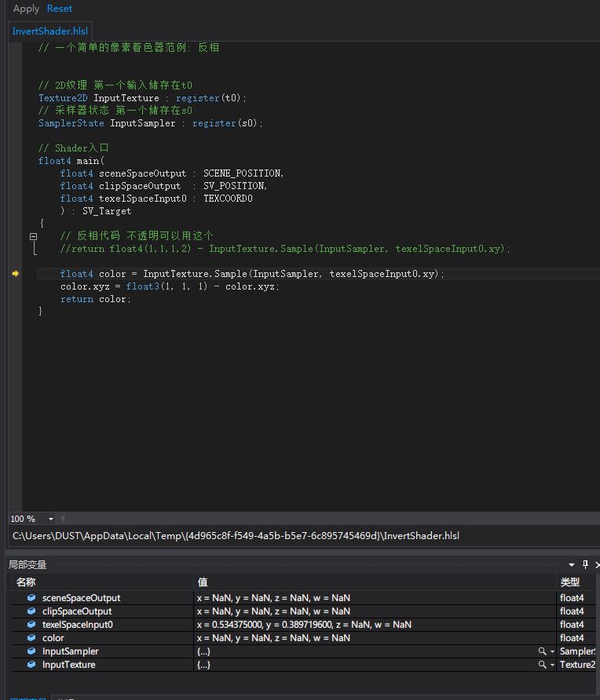Click the variable icon beside InputTexture
The height and width of the screenshot is (700, 600).
point(31,665)
